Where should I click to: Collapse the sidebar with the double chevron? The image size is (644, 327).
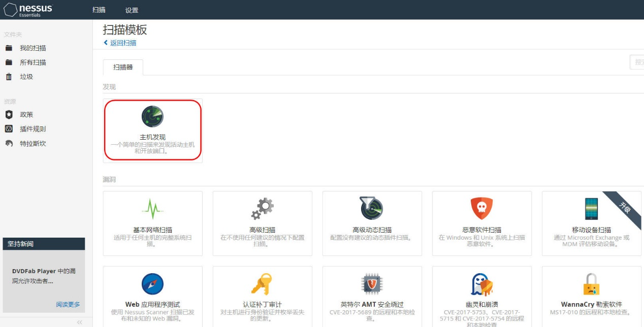[80, 322]
